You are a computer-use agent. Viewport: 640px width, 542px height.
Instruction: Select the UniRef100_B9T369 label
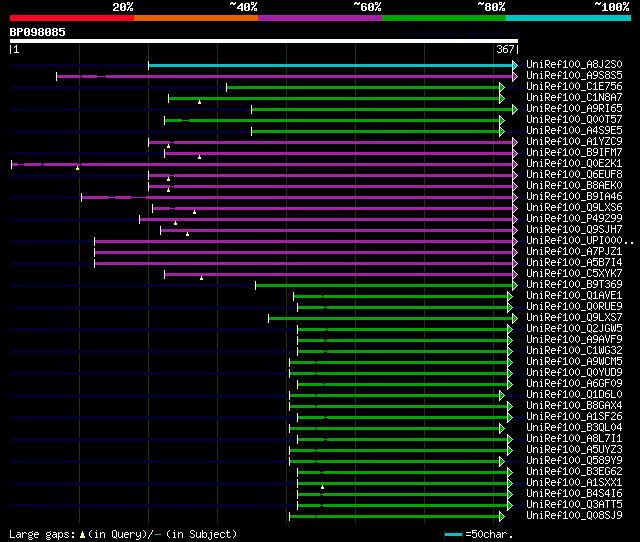574,285
